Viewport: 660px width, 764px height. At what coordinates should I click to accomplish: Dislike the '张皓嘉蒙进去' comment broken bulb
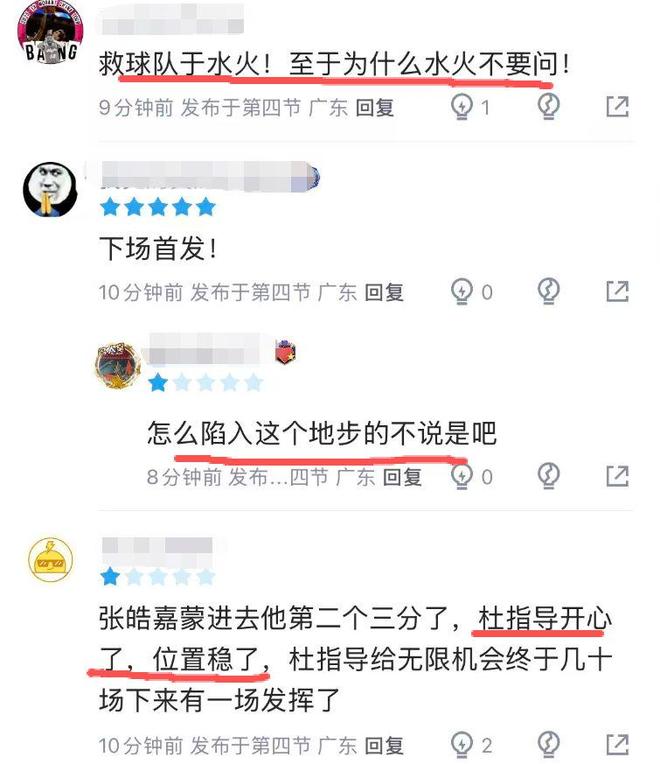(x=548, y=745)
